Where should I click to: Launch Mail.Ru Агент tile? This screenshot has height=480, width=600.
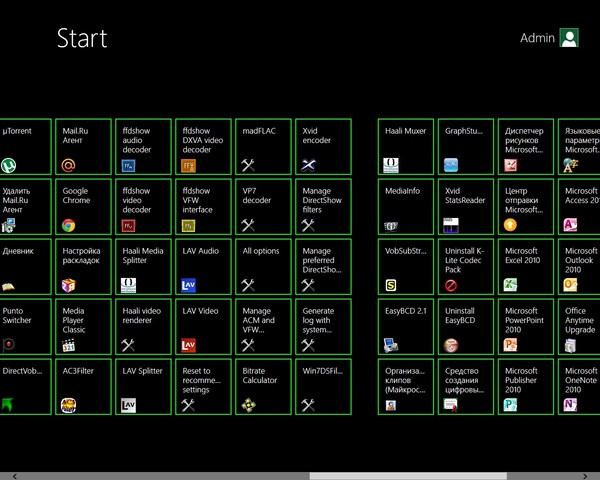click(x=83, y=147)
